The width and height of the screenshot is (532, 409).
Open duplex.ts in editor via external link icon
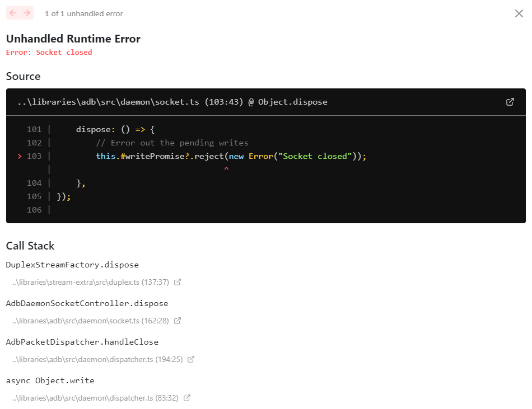(x=178, y=282)
